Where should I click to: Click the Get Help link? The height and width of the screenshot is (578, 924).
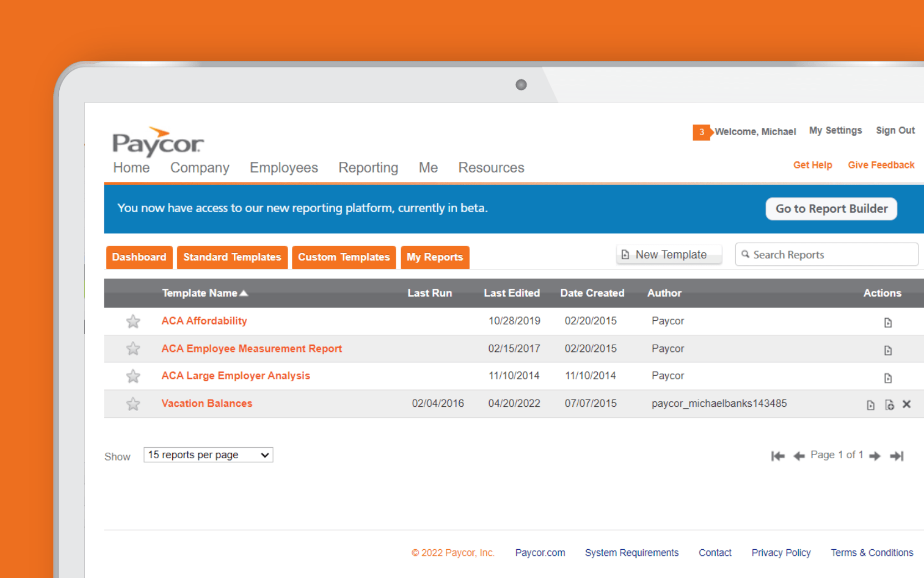tap(813, 165)
